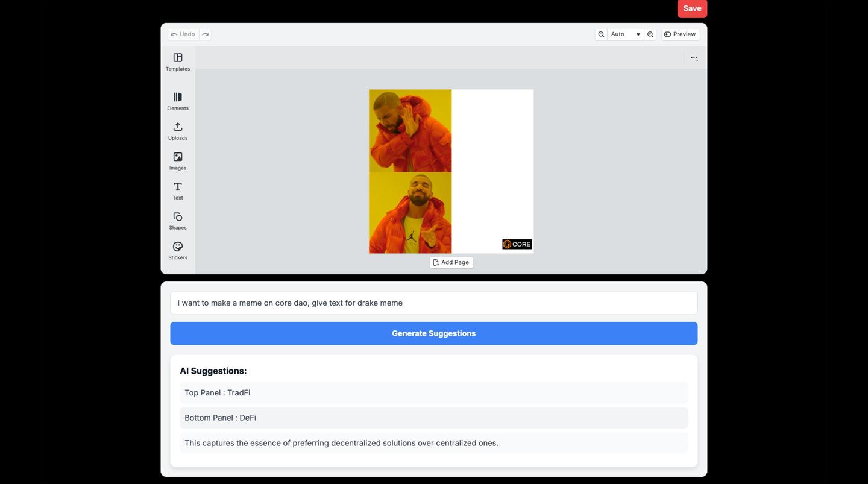The width and height of the screenshot is (868, 484).
Task: Select the Text tool in the sidebar
Action: point(178,191)
